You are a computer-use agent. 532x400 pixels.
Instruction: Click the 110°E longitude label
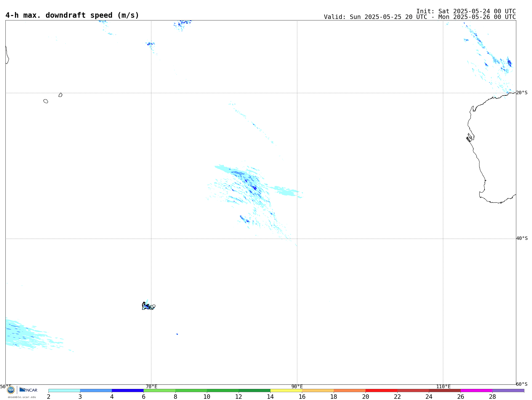(x=443, y=387)
